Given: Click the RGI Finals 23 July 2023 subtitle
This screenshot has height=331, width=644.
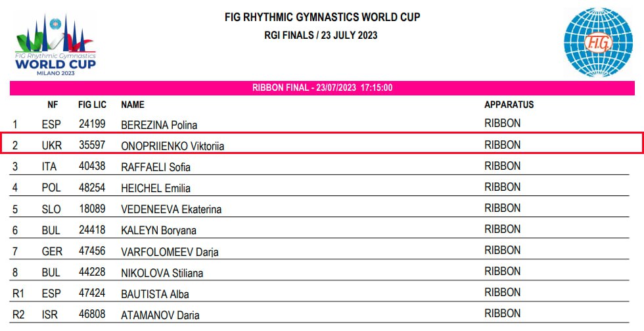Looking at the screenshot, I should click(321, 36).
